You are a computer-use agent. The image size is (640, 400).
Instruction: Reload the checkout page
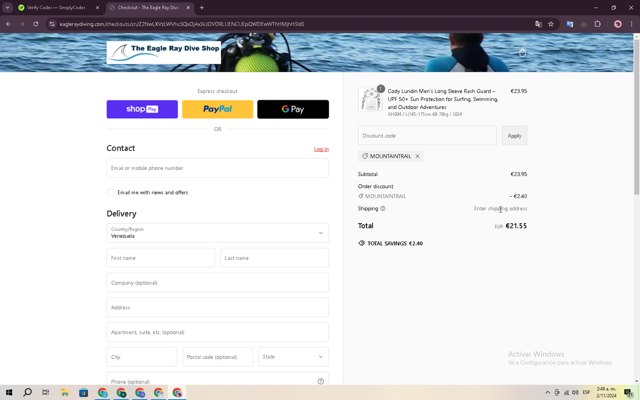pos(36,24)
